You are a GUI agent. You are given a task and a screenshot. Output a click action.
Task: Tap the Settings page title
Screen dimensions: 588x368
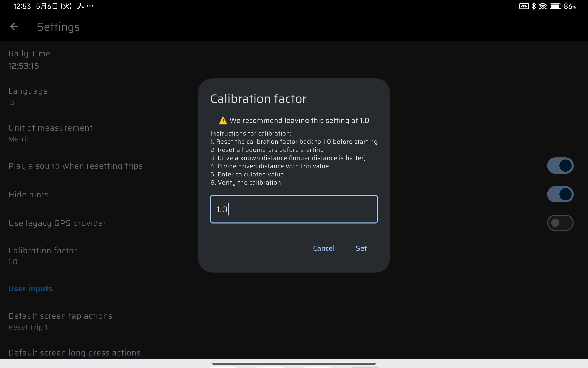pos(58,27)
